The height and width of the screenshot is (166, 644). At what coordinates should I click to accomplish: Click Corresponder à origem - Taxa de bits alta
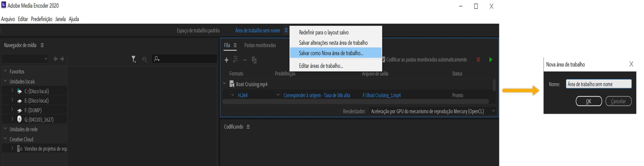(x=317, y=95)
